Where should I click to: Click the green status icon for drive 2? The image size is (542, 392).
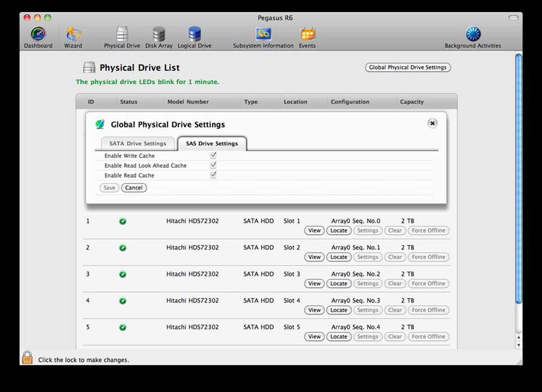pyautogui.click(x=122, y=248)
